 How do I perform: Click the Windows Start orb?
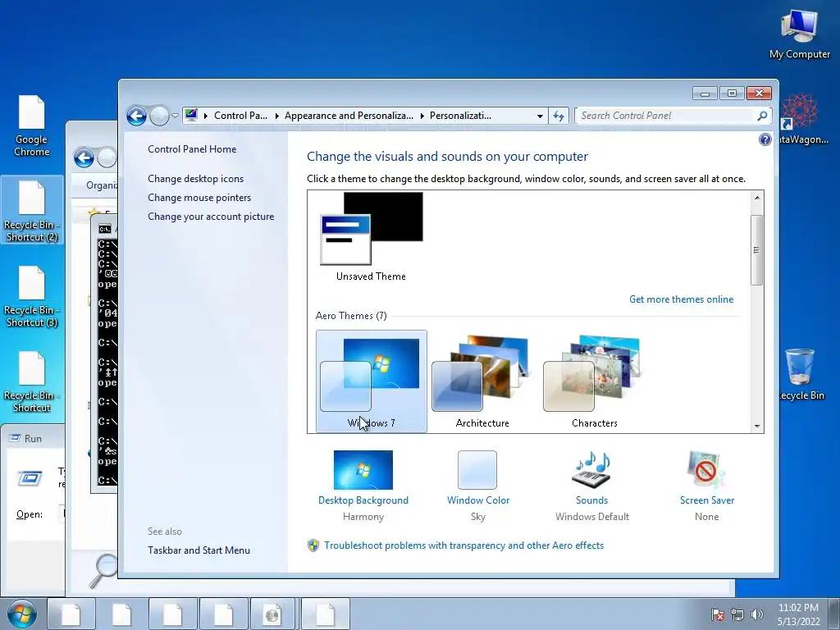tap(22, 614)
